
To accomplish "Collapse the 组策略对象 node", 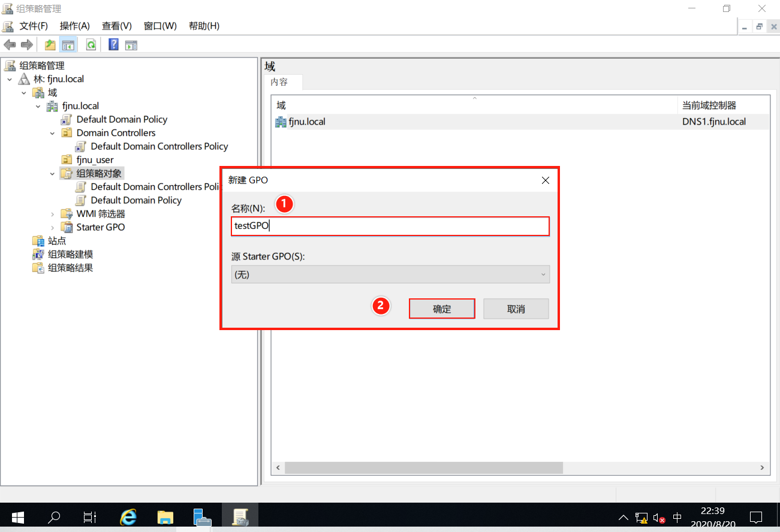I will click(x=53, y=174).
